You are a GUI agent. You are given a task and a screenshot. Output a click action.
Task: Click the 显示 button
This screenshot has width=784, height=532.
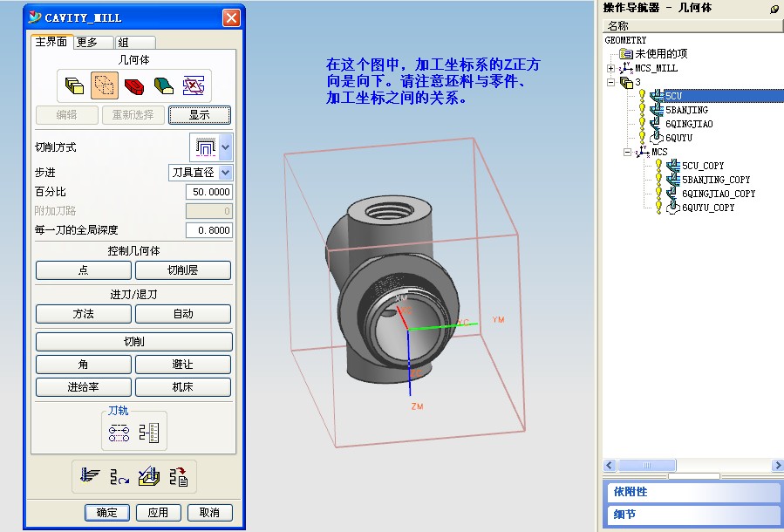pos(200,115)
